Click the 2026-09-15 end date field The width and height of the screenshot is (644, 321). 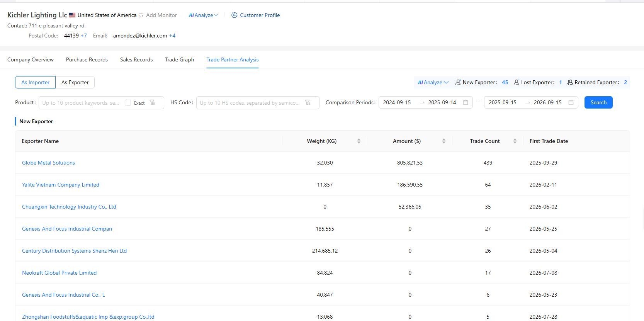[x=548, y=102]
